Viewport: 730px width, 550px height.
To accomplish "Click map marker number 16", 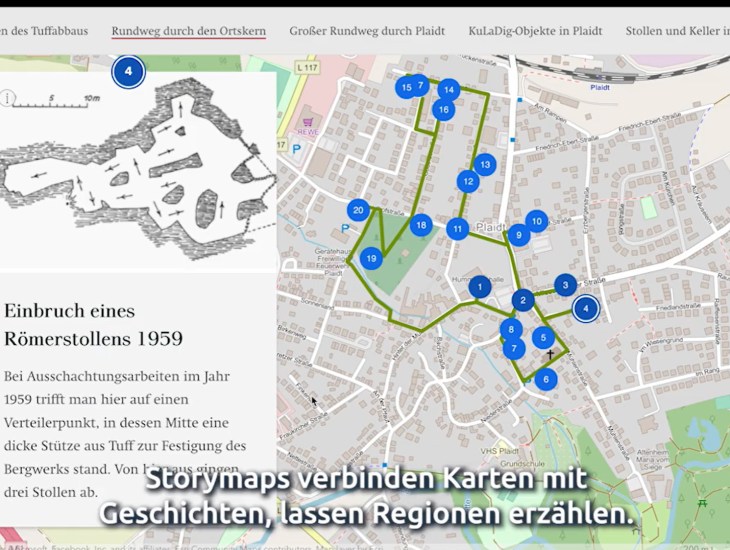I will point(443,110).
